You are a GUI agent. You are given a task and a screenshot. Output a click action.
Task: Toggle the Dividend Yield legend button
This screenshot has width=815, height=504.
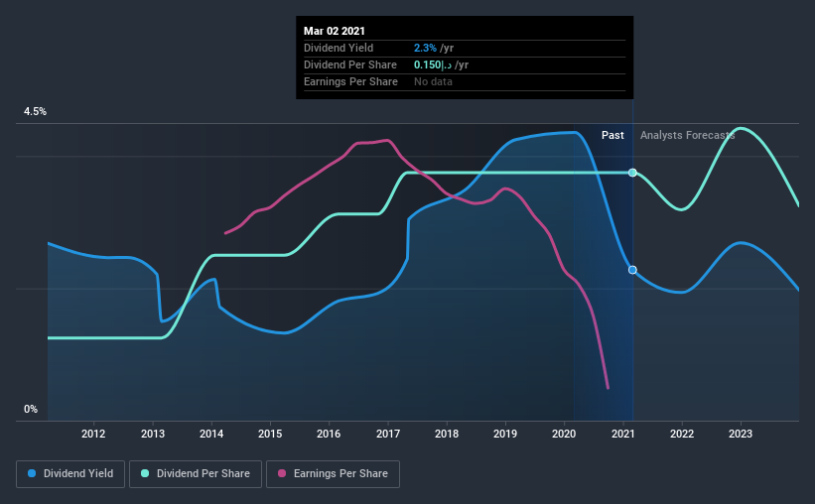pyautogui.click(x=70, y=474)
